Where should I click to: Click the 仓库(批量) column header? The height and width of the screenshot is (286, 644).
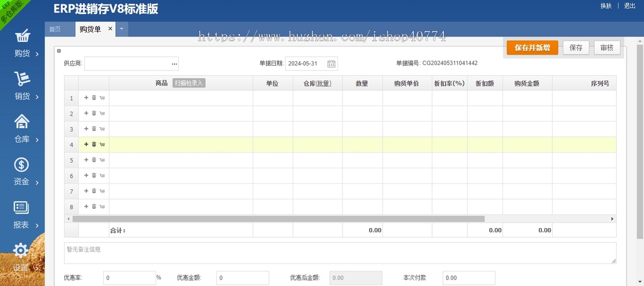(318, 84)
